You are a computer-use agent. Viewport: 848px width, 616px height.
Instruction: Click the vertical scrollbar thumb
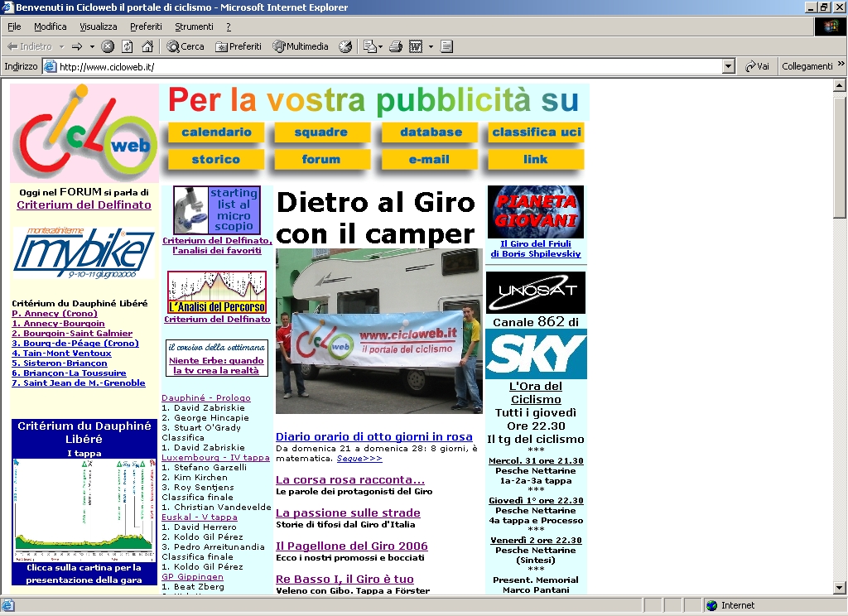(x=840, y=156)
